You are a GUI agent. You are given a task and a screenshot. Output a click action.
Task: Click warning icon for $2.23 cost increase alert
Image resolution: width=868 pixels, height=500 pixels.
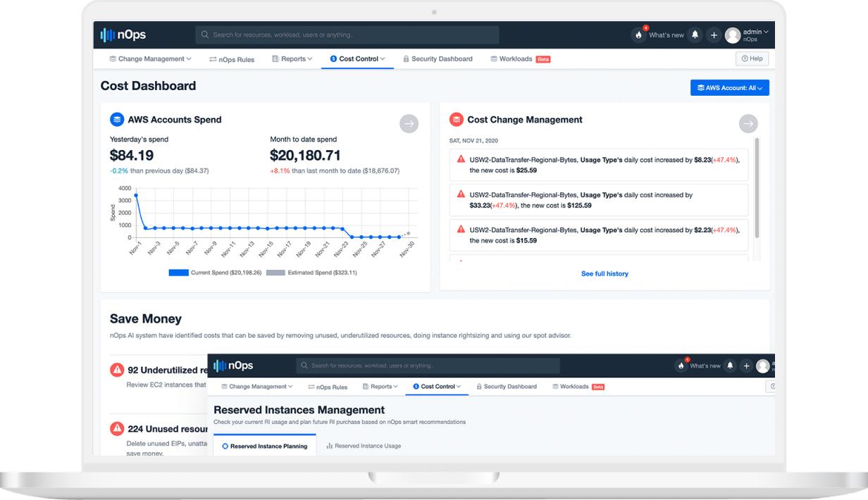pos(461,229)
